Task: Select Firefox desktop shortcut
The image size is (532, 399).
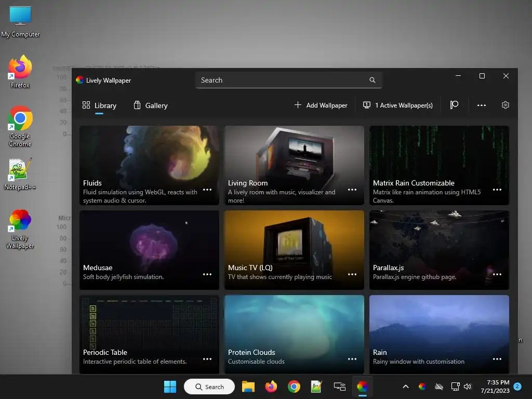Action: point(20,72)
